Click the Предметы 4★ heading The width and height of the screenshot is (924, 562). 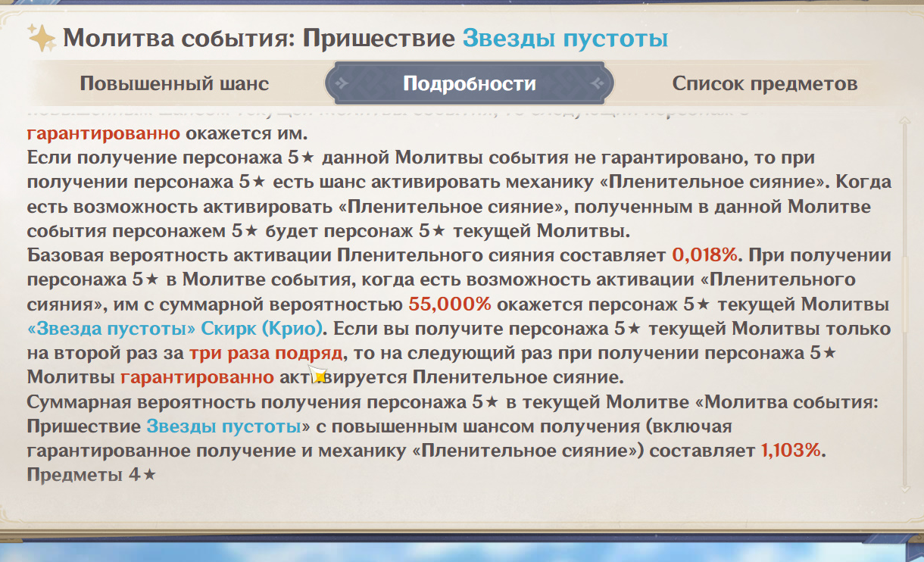pyautogui.click(x=91, y=475)
